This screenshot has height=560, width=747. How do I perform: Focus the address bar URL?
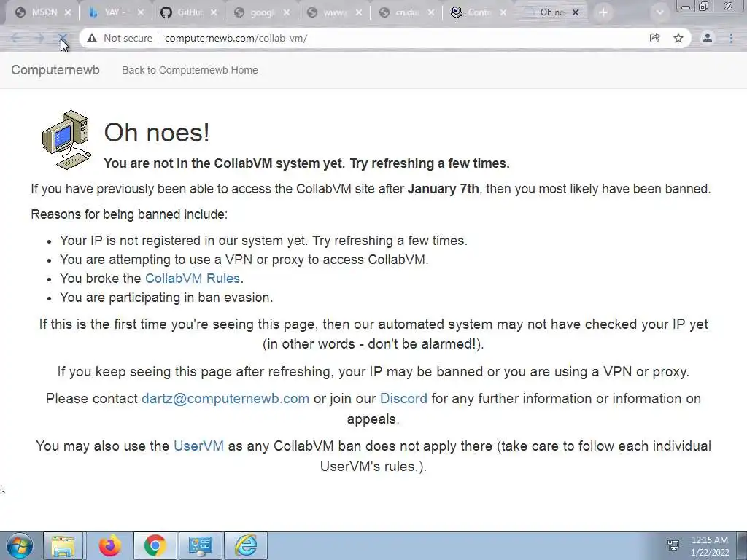coord(236,38)
